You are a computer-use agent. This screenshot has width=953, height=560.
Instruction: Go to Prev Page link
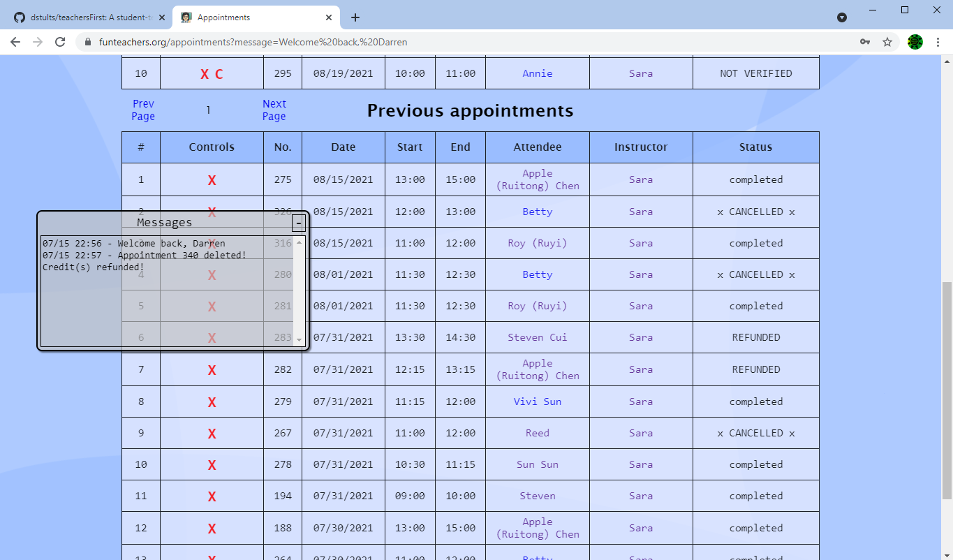[143, 110]
